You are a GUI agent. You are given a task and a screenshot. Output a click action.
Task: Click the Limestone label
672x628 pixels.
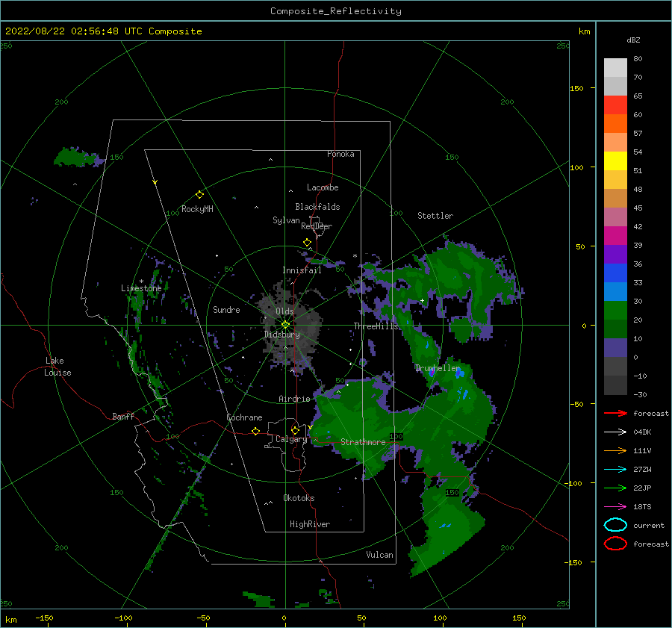pyautogui.click(x=141, y=288)
